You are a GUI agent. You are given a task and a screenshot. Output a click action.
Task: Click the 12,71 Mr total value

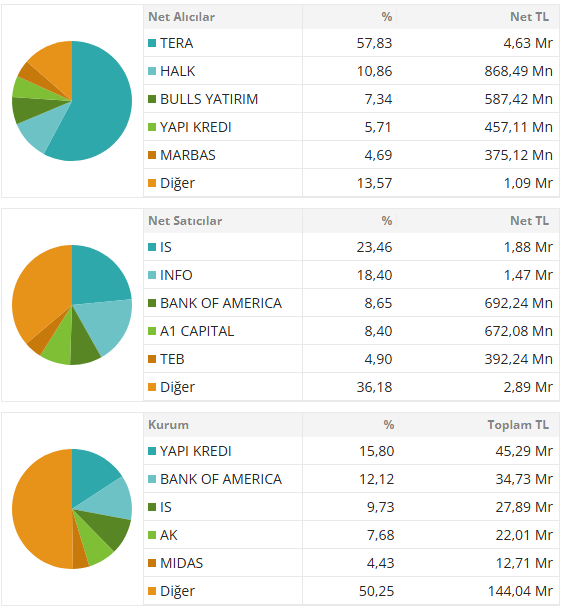(524, 563)
